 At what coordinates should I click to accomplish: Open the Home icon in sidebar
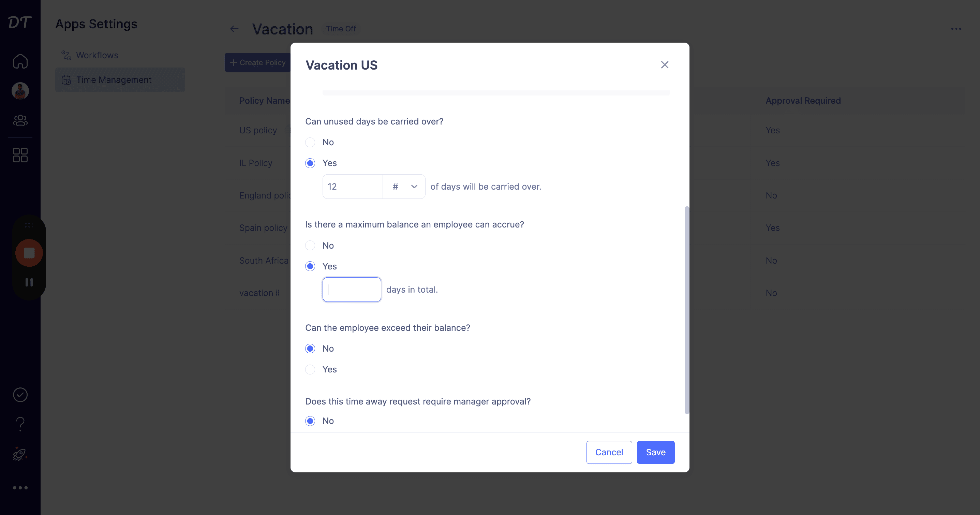click(20, 61)
